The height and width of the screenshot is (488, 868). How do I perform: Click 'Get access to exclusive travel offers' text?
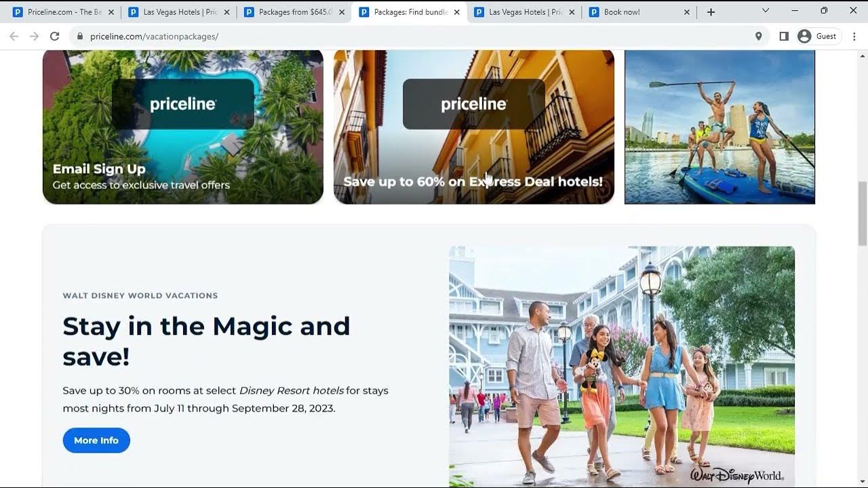[x=141, y=185]
